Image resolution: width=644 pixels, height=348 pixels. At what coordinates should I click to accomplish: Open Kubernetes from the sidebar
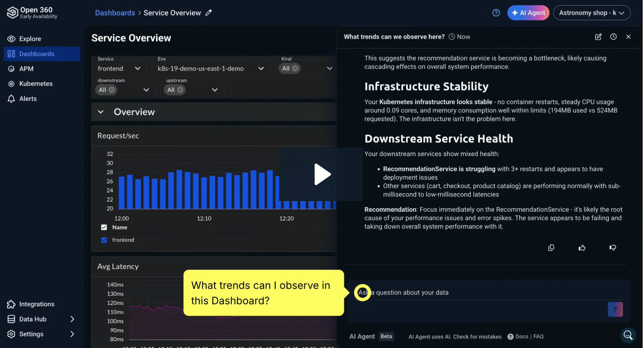36,84
